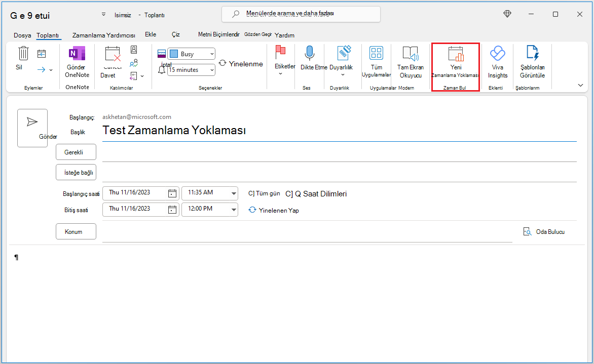The width and height of the screenshot is (594, 364).
Task: Click Şablonları Görüntüle icon
Action: 532,53
